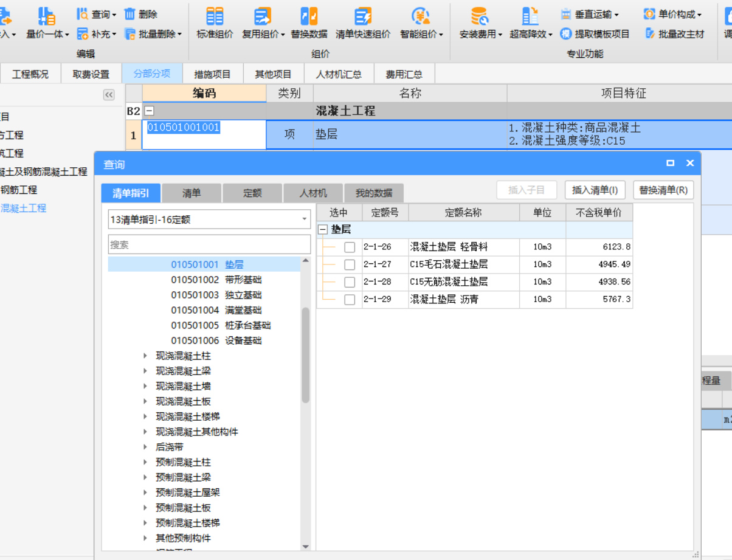Select 混凝土工程 in left sidebar

click(x=23, y=208)
